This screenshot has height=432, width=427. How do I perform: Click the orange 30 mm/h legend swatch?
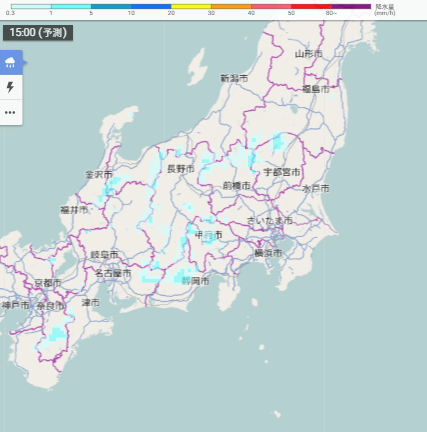(x=231, y=6)
